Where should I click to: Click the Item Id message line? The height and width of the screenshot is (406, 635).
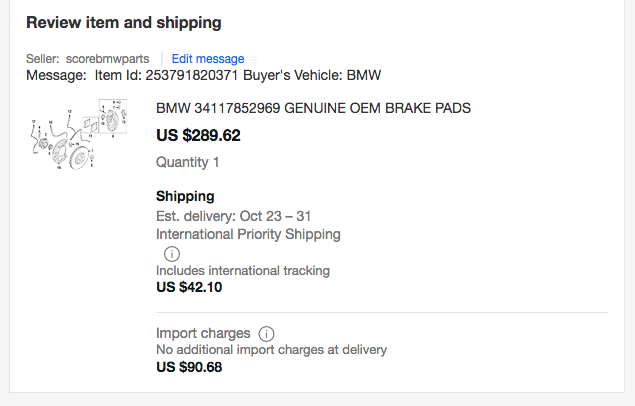203,76
